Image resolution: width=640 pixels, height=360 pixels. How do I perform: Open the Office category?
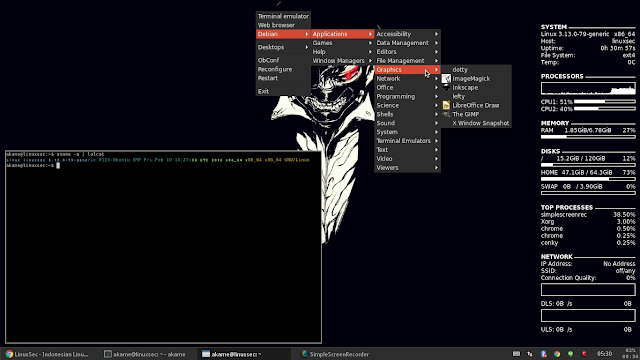coord(407,87)
